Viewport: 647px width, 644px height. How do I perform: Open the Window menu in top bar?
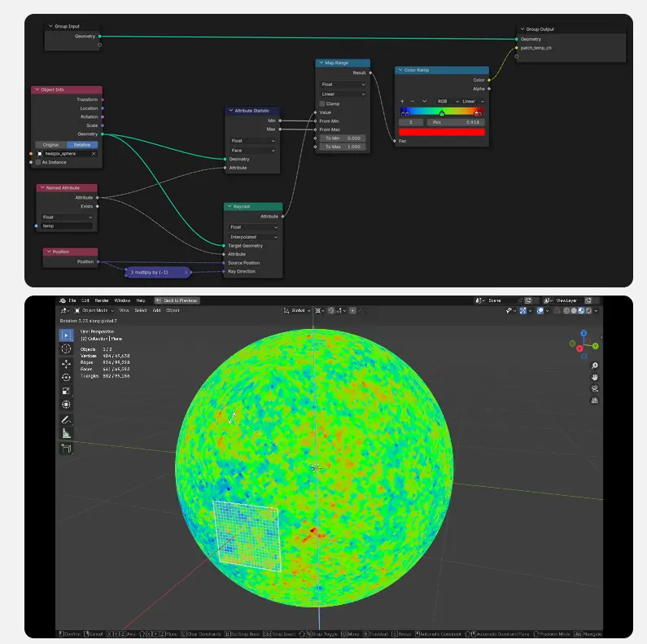[x=122, y=300]
